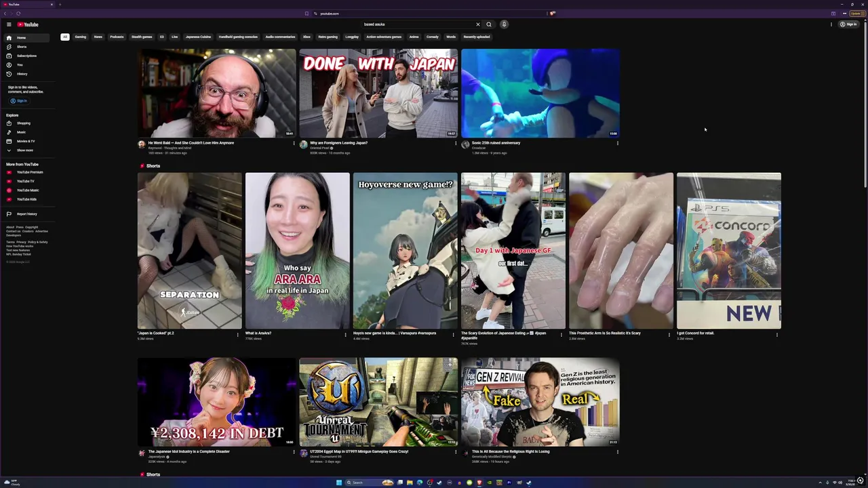
Task: Open options for Concord short
Action: click(x=777, y=334)
